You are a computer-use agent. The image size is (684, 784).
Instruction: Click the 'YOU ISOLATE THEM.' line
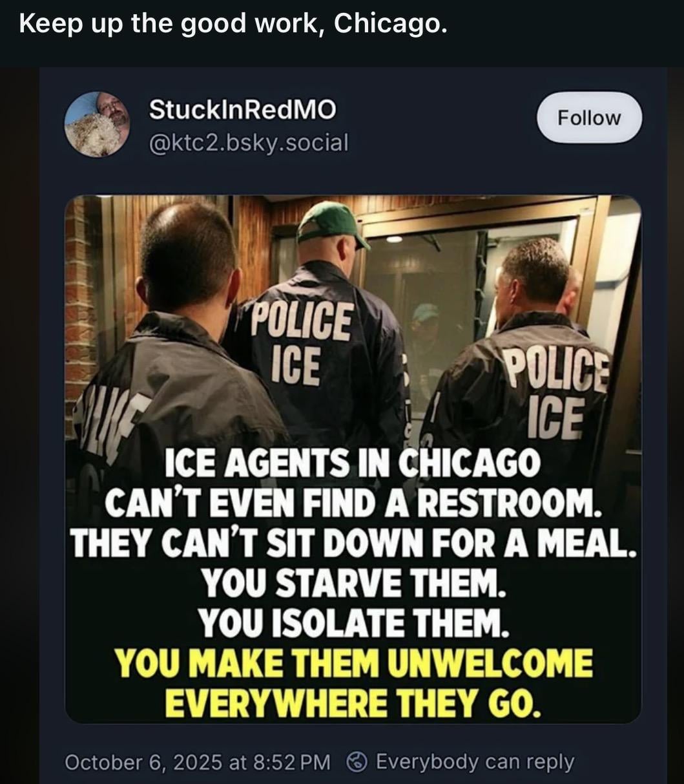353,622
